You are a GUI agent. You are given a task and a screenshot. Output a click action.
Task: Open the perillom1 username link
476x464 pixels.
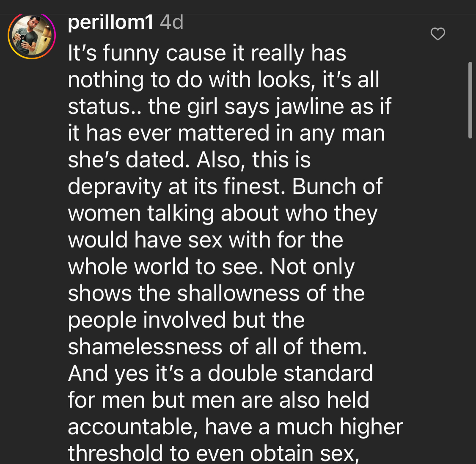(110, 22)
